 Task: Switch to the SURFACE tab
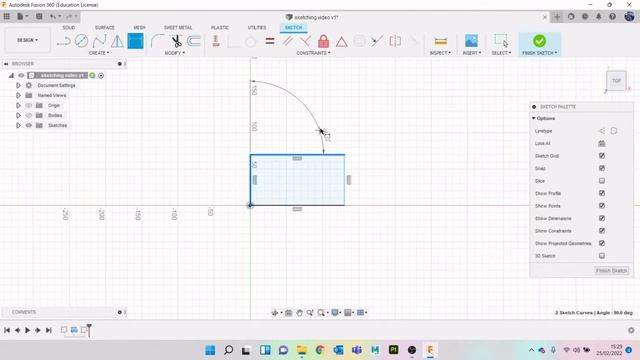tap(104, 27)
